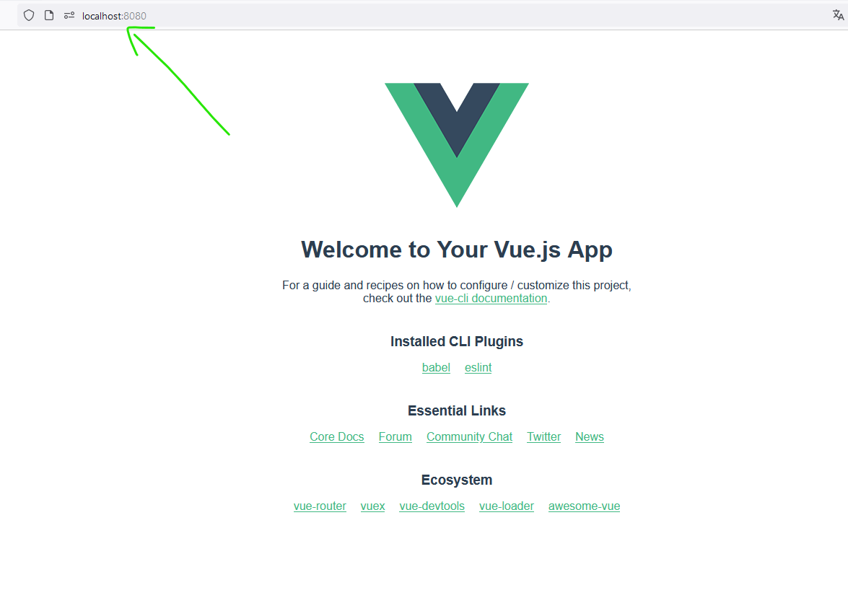Follow the Twitter link
848x616 pixels.
click(544, 436)
